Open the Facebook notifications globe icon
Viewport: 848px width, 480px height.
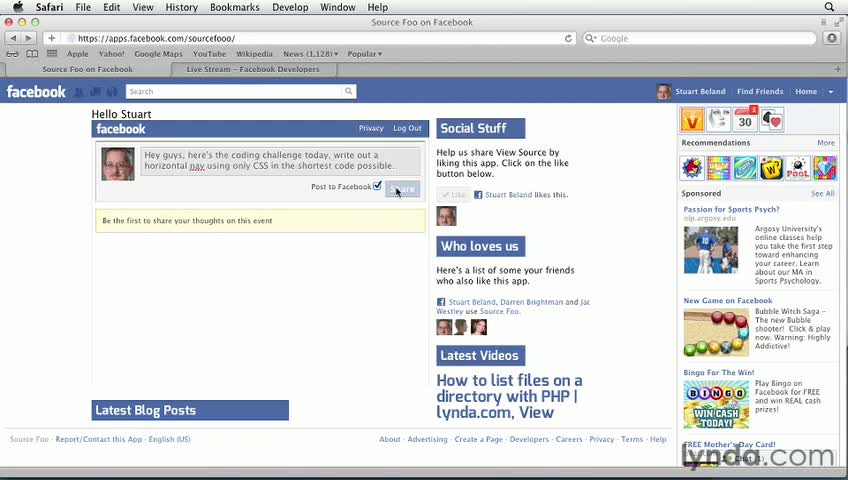[112, 92]
